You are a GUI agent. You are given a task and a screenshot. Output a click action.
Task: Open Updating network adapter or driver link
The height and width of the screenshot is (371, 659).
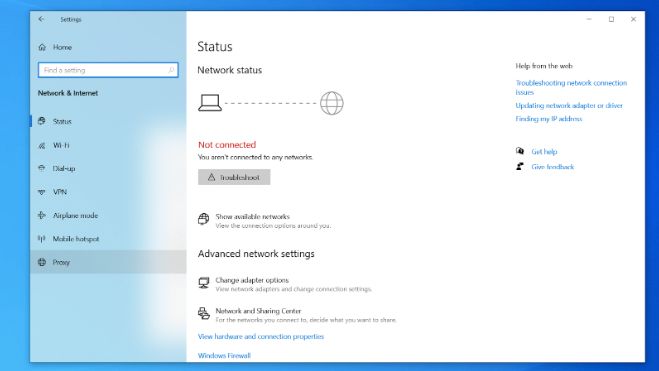pos(569,105)
